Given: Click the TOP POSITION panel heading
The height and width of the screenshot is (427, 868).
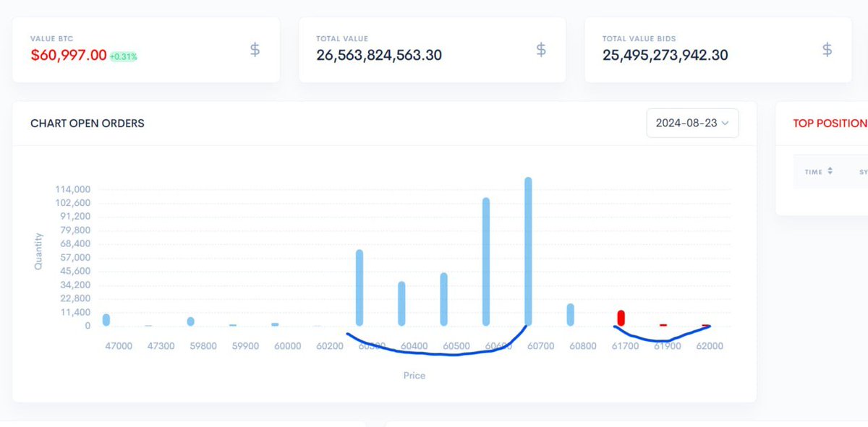Looking at the screenshot, I should [x=830, y=124].
